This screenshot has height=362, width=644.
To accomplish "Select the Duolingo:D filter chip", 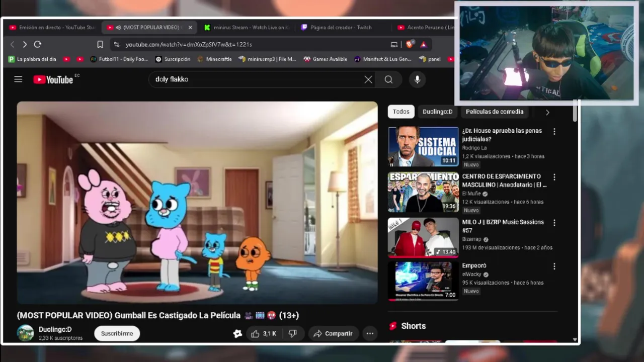I will (x=437, y=112).
